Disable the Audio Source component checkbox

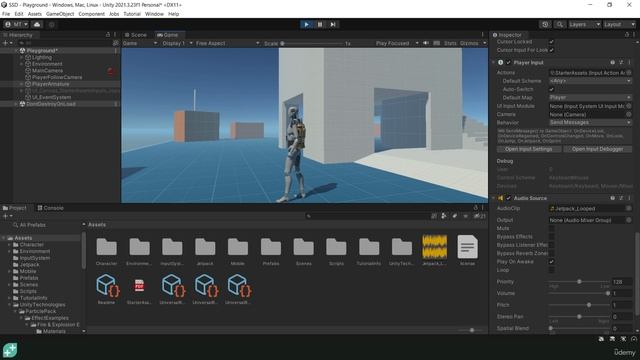pyautogui.click(x=509, y=198)
